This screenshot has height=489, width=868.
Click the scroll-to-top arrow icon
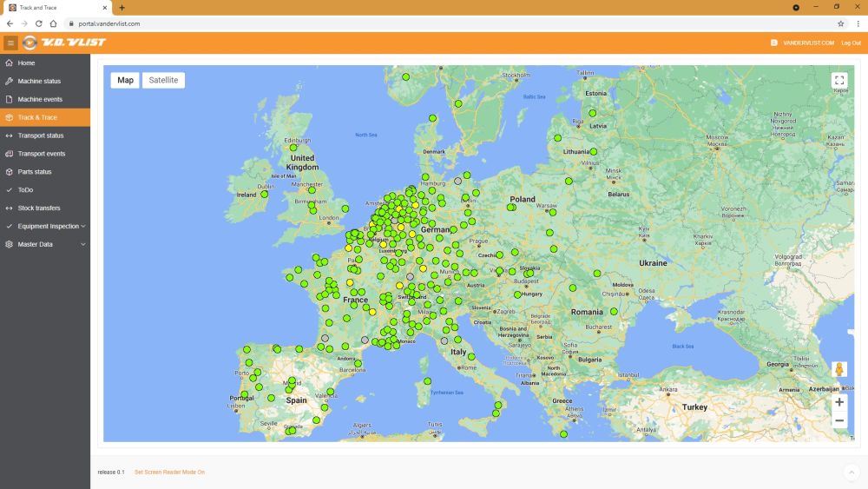(x=852, y=472)
